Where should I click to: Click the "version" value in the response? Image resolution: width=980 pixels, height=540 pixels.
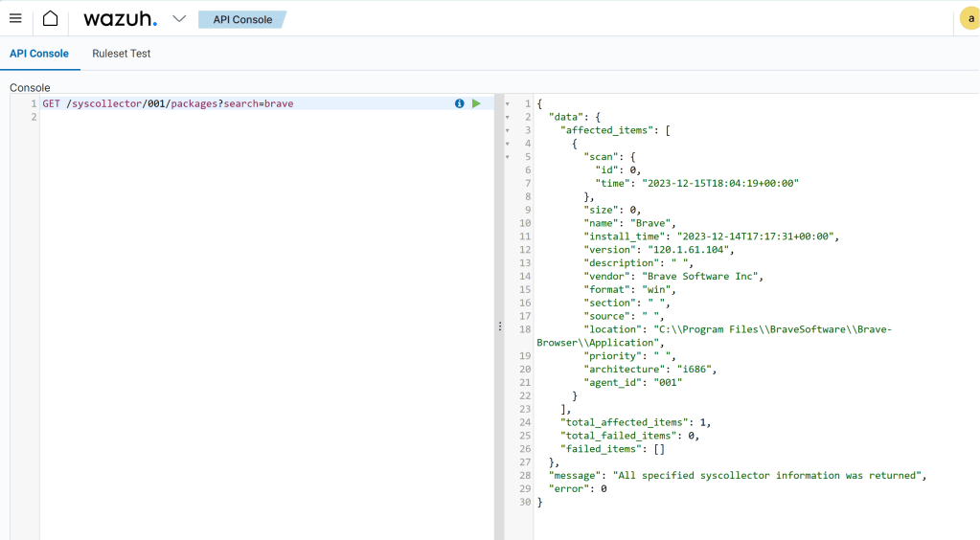pos(690,250)
